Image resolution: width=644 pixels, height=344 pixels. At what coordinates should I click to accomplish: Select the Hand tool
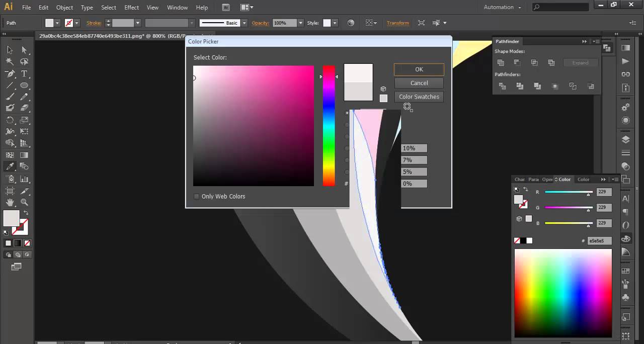click(10, 203)
